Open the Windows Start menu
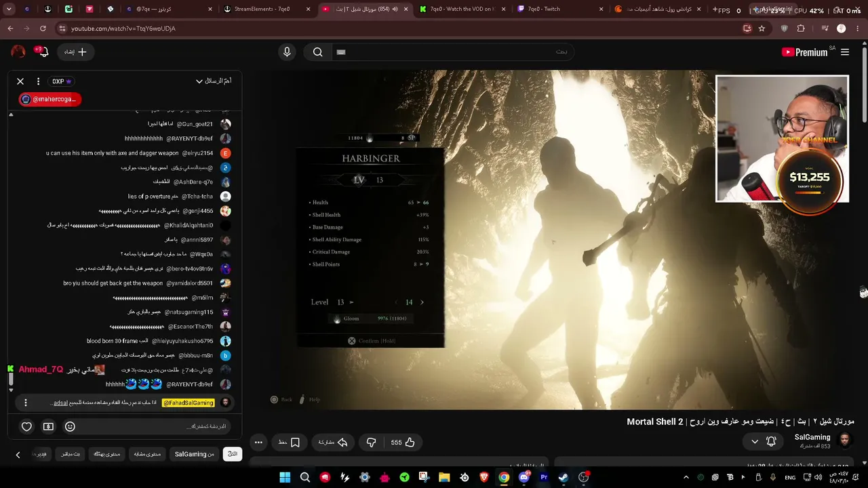Image resolution: width=868 pixels, height=488 pixels. [x=285, y=477]
